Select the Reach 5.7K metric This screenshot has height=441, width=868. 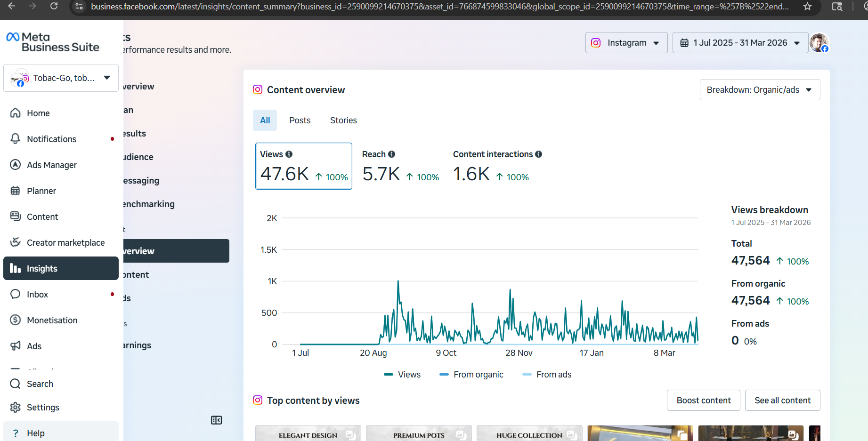(401, 166)
